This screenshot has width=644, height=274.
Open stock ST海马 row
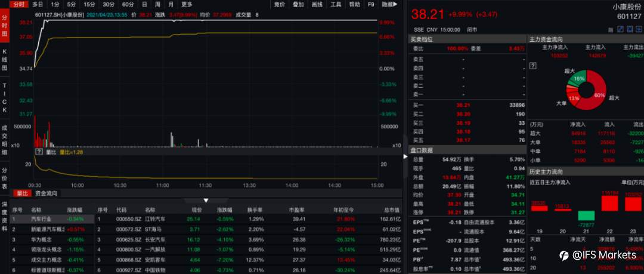tap(249, 229)
